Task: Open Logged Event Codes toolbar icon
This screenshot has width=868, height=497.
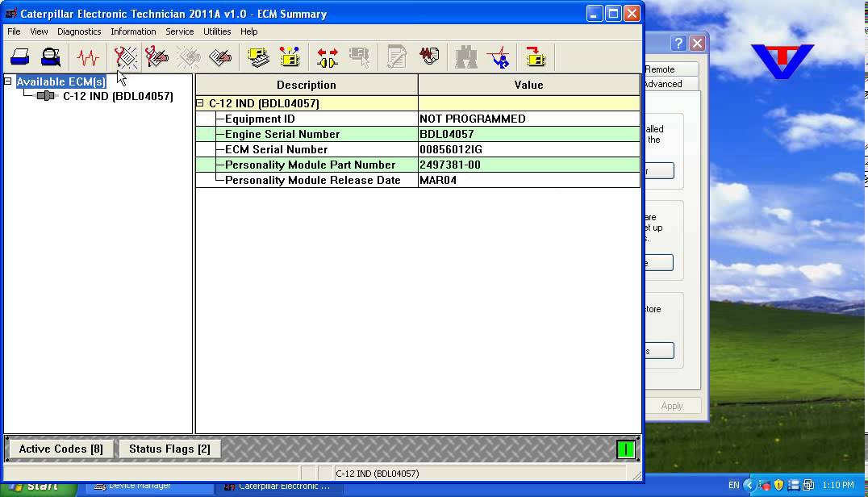Action: tap(220, 57)
